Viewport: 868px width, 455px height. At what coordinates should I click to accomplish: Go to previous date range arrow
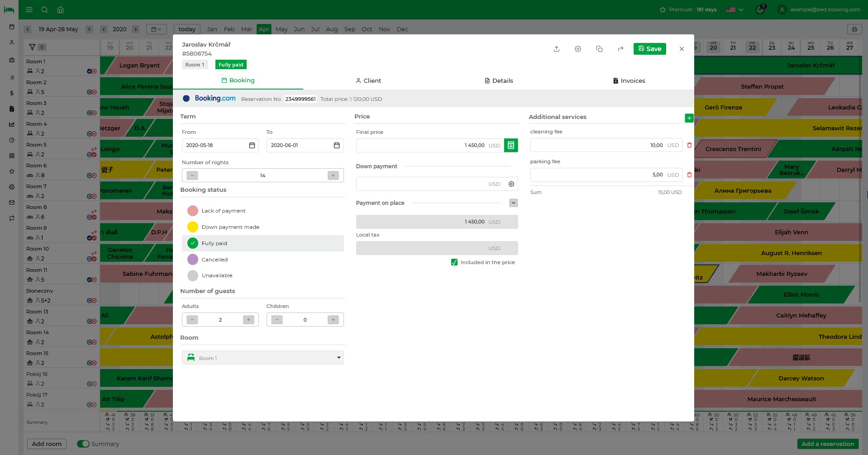pyautogui.click(x=28, y=29)
